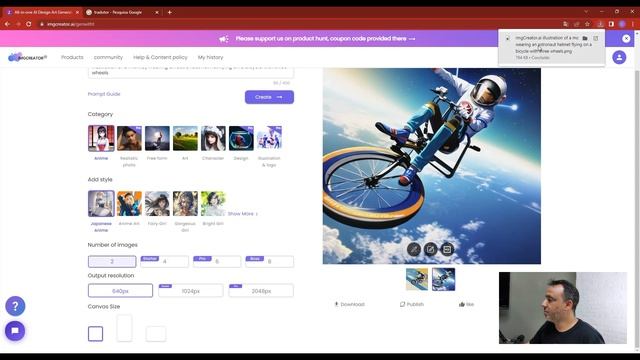Screen dimensions: 640x360
Task: Publish the generated image
Action: click(x=412, y=304)
